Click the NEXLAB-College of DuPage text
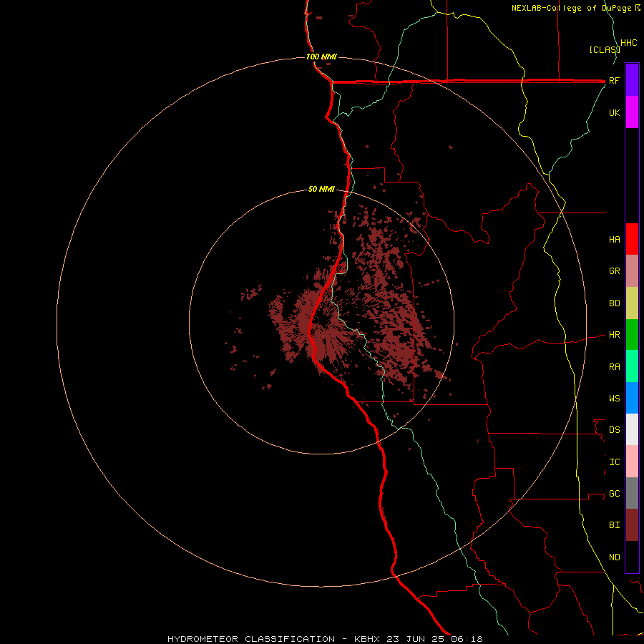644x644 pixels. click(572, 8)
